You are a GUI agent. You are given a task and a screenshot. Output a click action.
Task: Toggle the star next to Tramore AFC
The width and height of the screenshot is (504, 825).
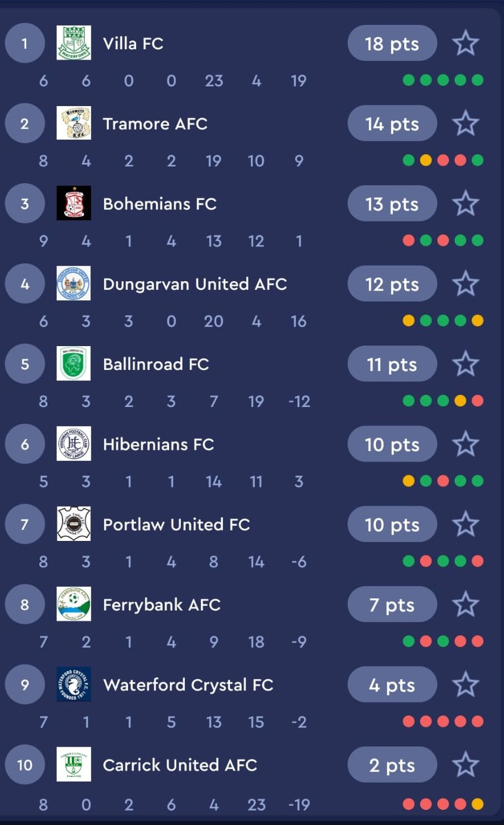pos(465,123)
